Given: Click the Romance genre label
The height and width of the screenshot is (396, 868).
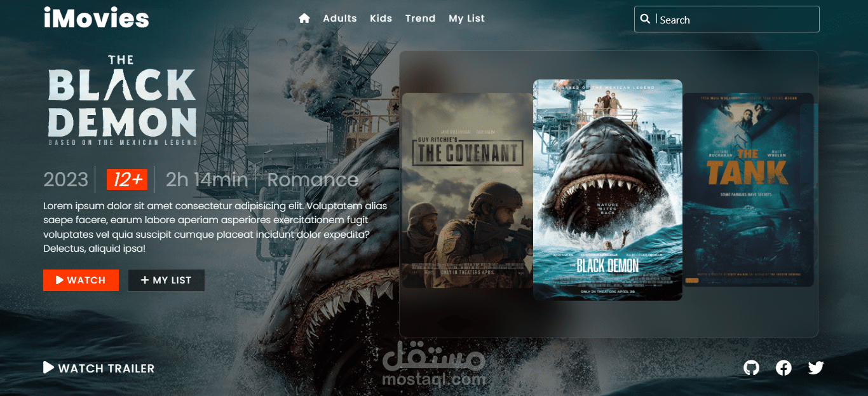Looking at the screenshot, I should [x=313, y=180].
